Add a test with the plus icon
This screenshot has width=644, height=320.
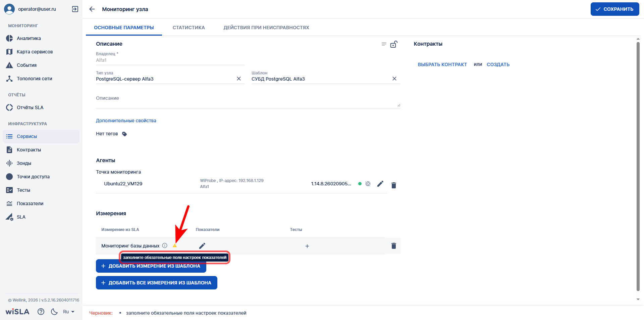[x=307, y=246]
